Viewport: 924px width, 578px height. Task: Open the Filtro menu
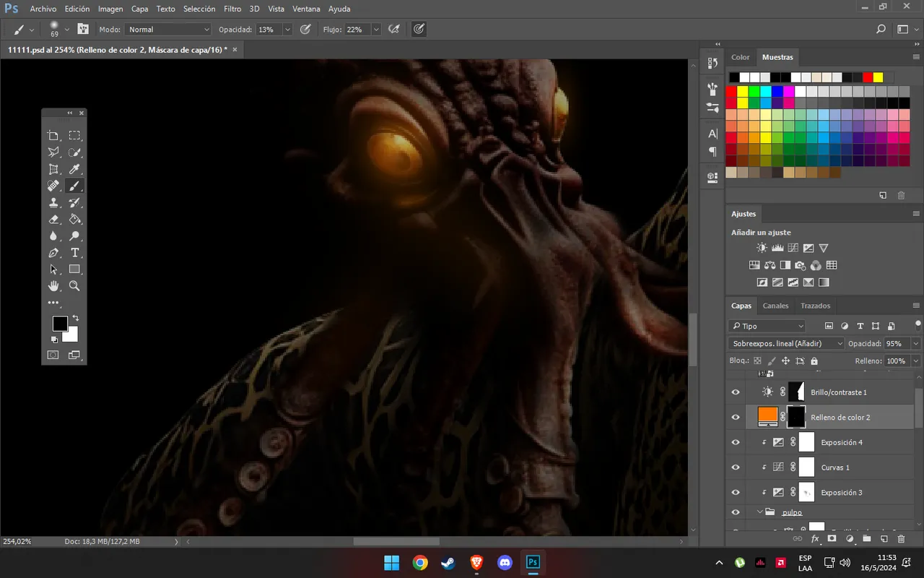tap(232, 9)
